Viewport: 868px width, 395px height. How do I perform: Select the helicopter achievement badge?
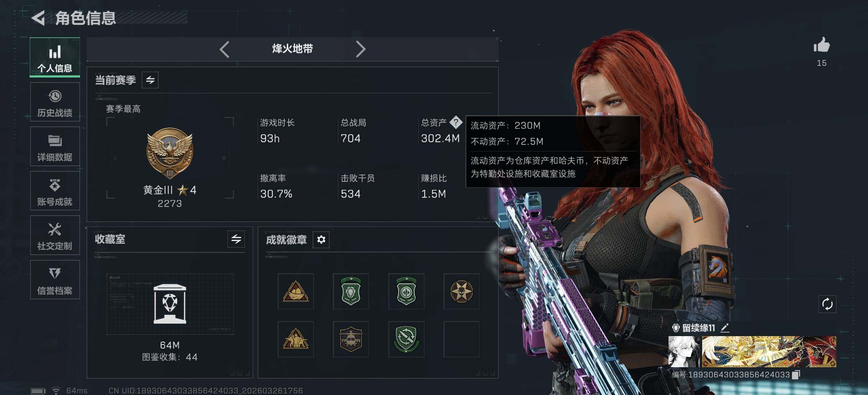point(351,339)
